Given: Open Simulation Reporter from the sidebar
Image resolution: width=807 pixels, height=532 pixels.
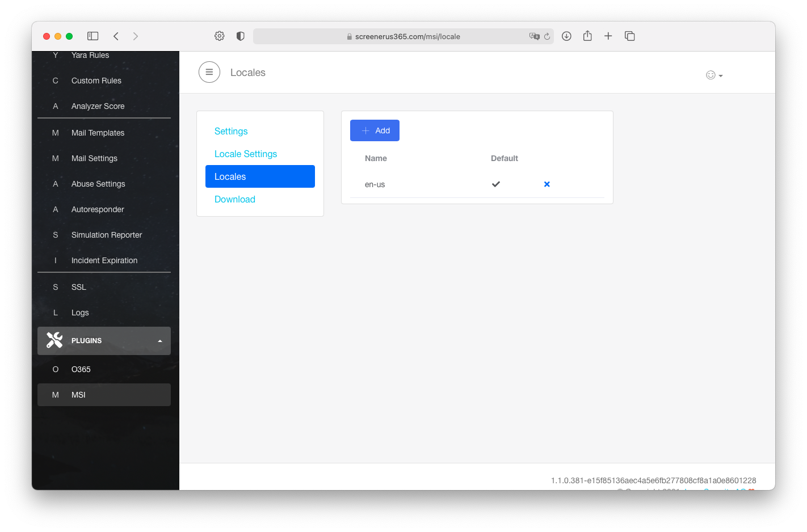Looking at the screenshot, I should pyautogui.click(x=107, y=235).
